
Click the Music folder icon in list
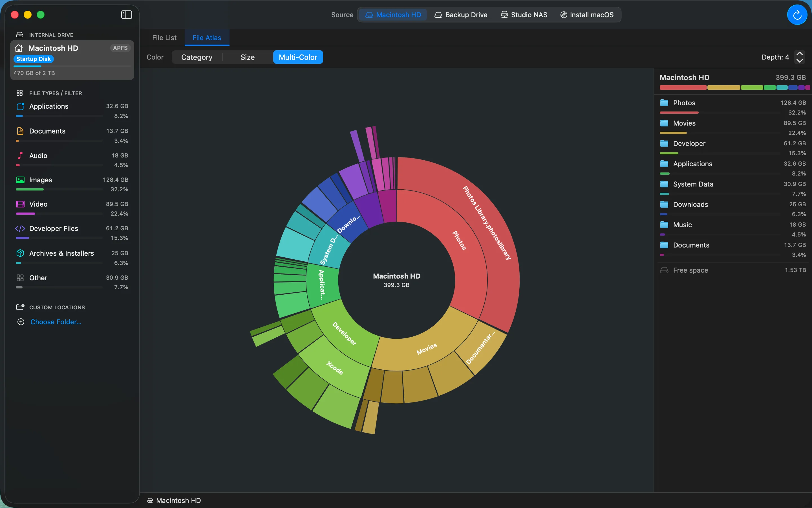click(x=664, y=225)
